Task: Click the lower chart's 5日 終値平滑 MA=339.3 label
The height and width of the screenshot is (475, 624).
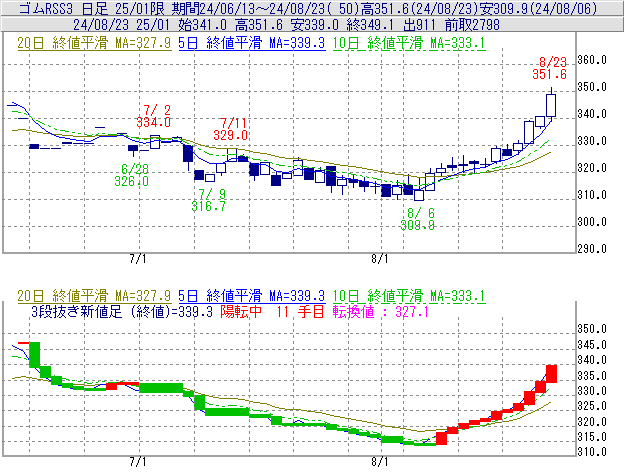Action: coord(252,296)
